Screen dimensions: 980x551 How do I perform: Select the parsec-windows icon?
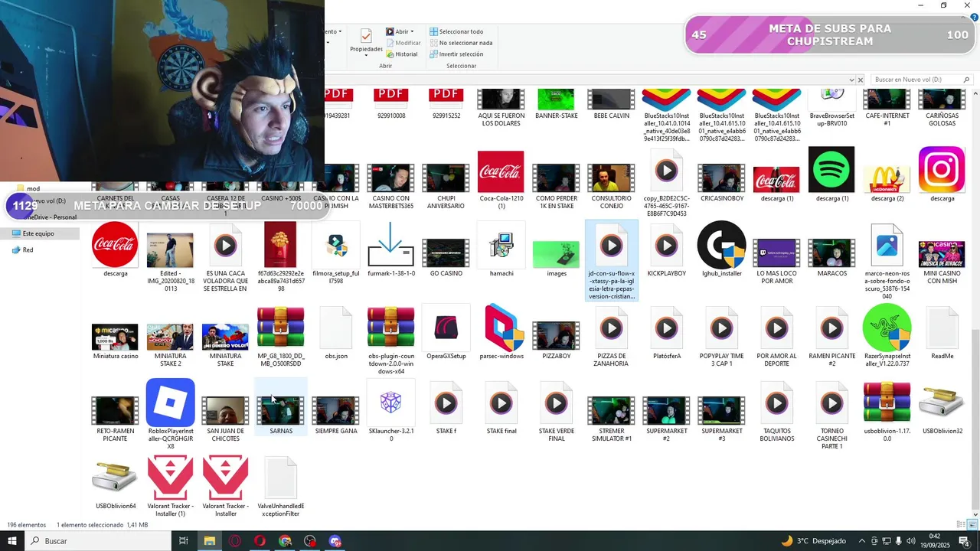pos(503,328)
